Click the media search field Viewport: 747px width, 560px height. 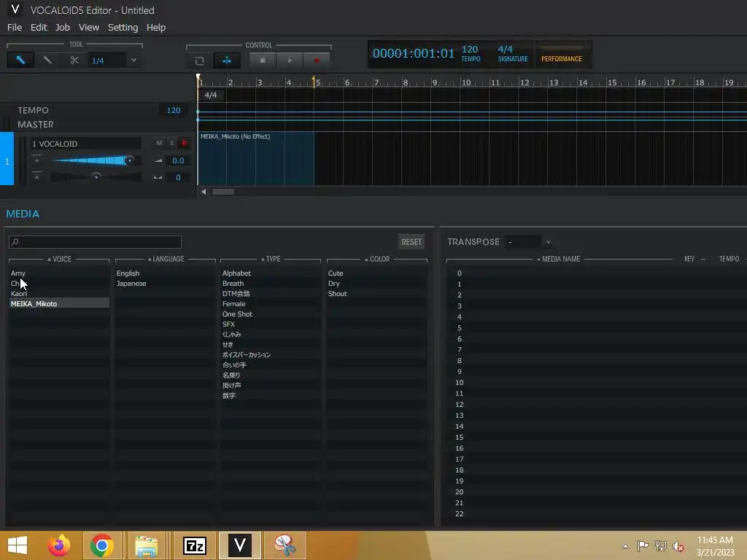click(x=95, y=242)
